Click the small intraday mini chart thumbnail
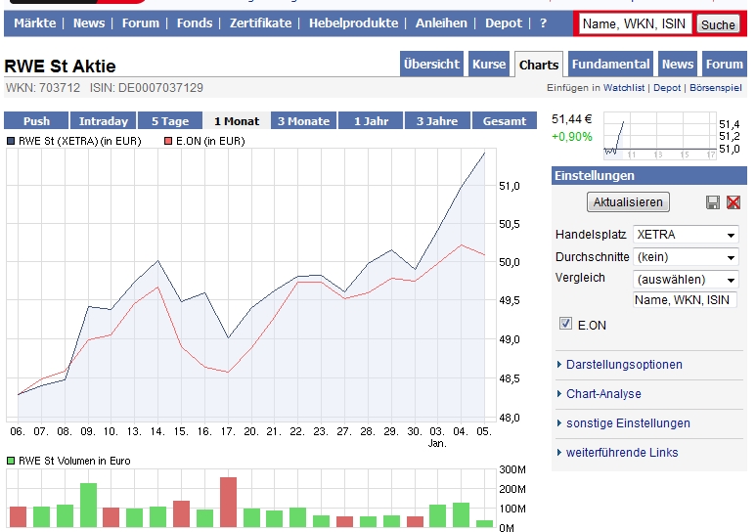This screenshot has height=532, width=756. [x=659, y=135]
